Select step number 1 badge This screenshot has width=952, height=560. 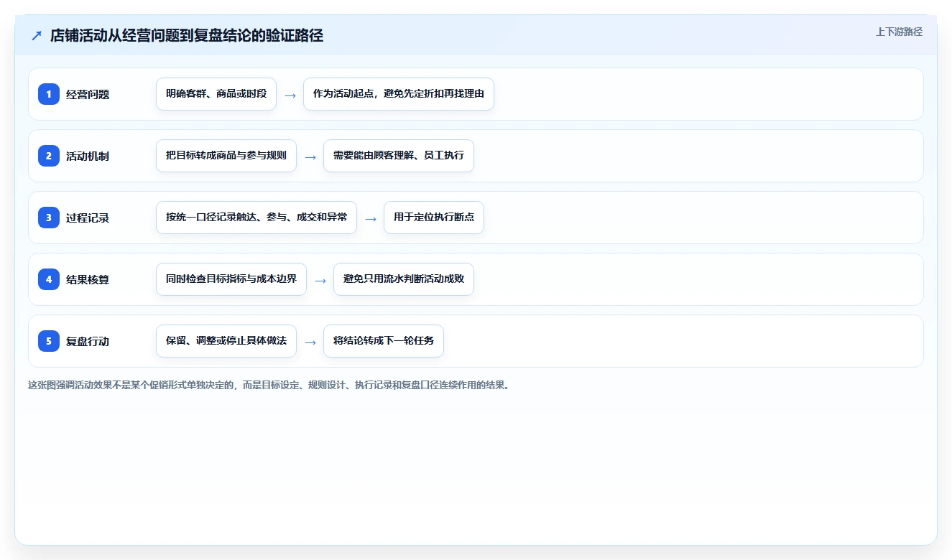pyautogui.click(x=49, y=94)
